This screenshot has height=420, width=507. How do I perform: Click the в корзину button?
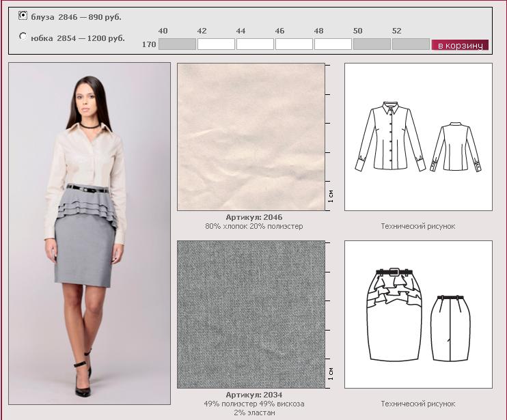tap(460, 45)
